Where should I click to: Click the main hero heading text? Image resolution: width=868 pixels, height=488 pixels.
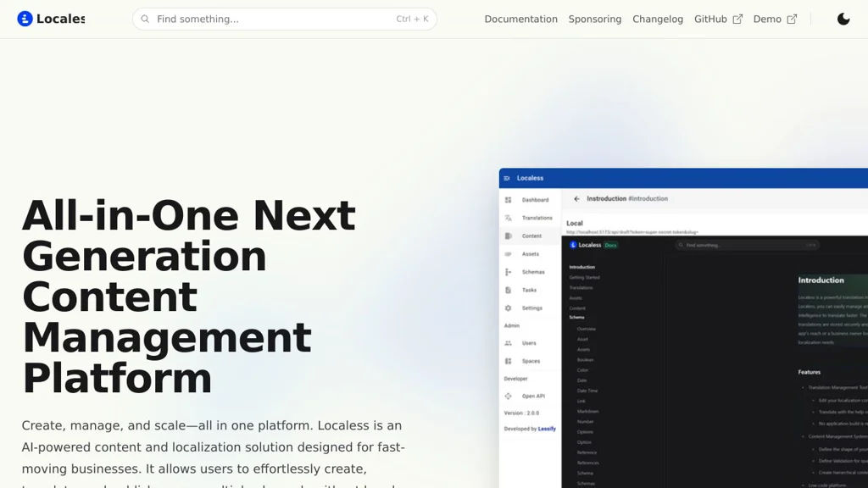189,297
